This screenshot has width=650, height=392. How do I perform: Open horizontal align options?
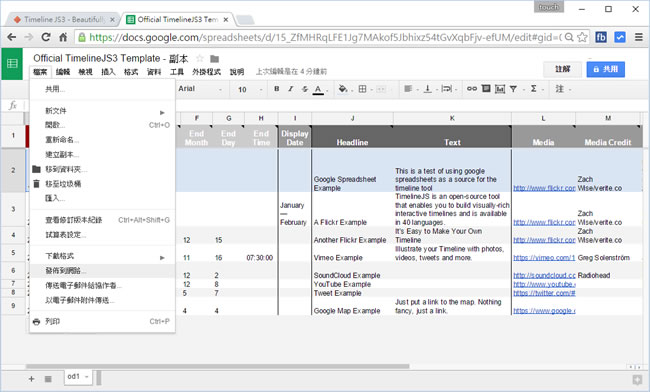[x=408, y=89]
